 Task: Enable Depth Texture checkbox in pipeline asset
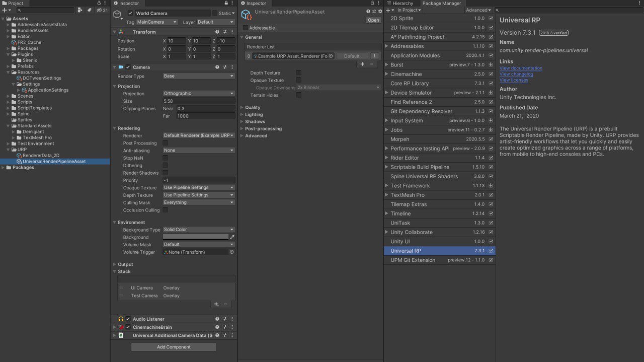click(299, 73)
